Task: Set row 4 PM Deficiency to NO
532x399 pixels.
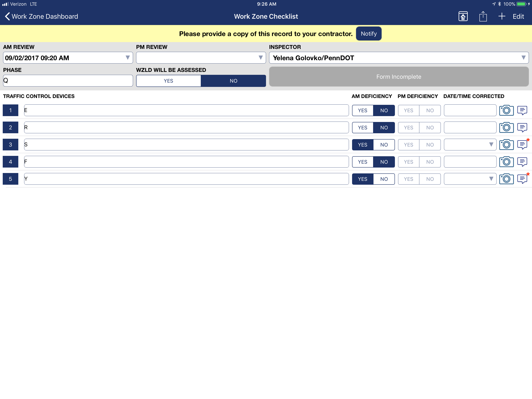Action: click(430, 162)
